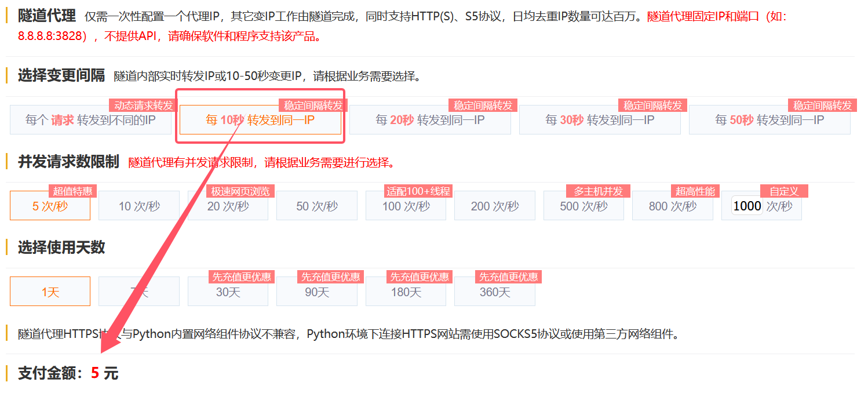Choose 5 次/秒 concurrency rate
The width and height of the screenshot is (868, 393).
coord(50,206)
